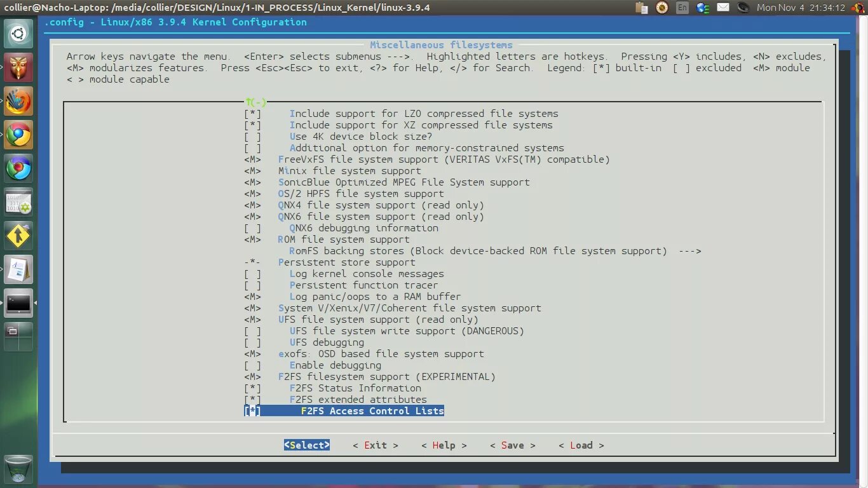Enable Use 4K device block size option
The width and height of the screenshot is (868, 488).
(x=338, y=137)
